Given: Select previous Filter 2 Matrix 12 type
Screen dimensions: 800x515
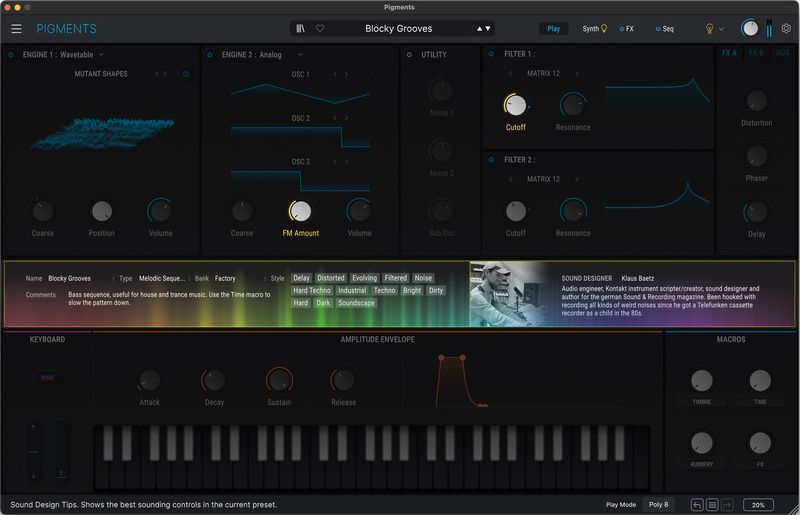Looking at the screenshot, I should click(510, 179).
